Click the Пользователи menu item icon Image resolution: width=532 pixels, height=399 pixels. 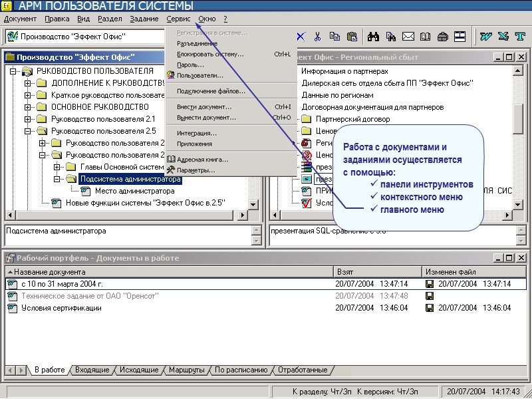171,75
